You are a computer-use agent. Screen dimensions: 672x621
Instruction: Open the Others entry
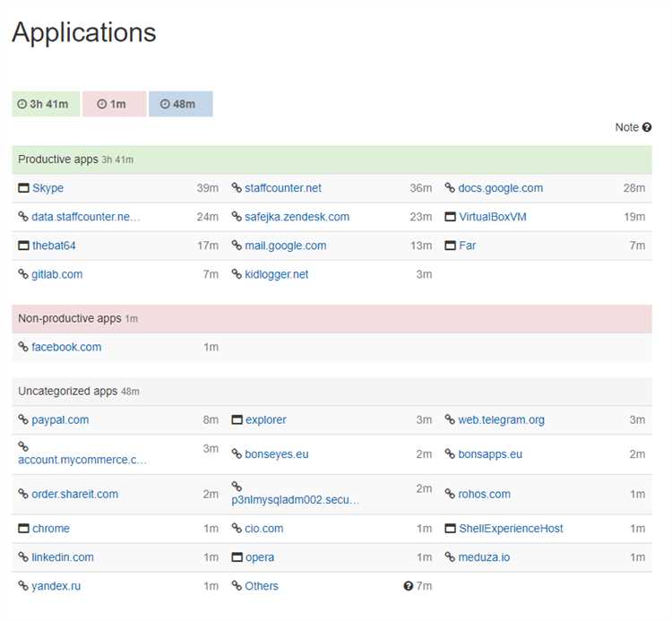(x=262, y=586)
